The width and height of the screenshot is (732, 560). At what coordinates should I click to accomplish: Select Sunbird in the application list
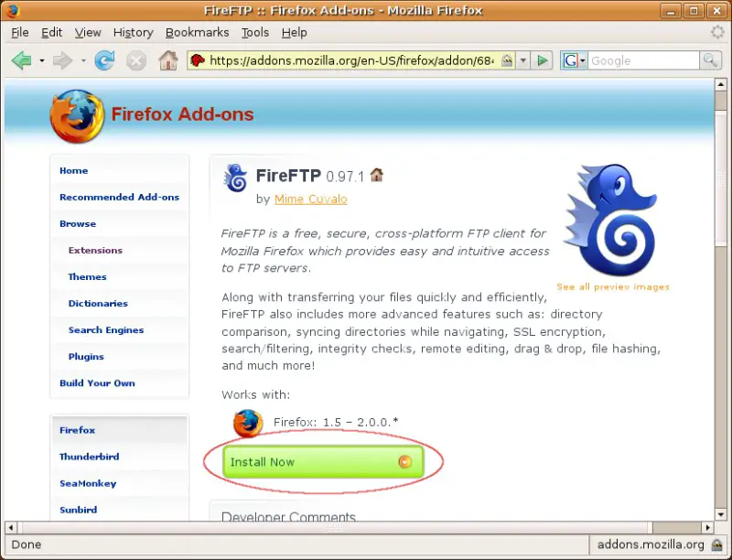(x=79, y=510)
